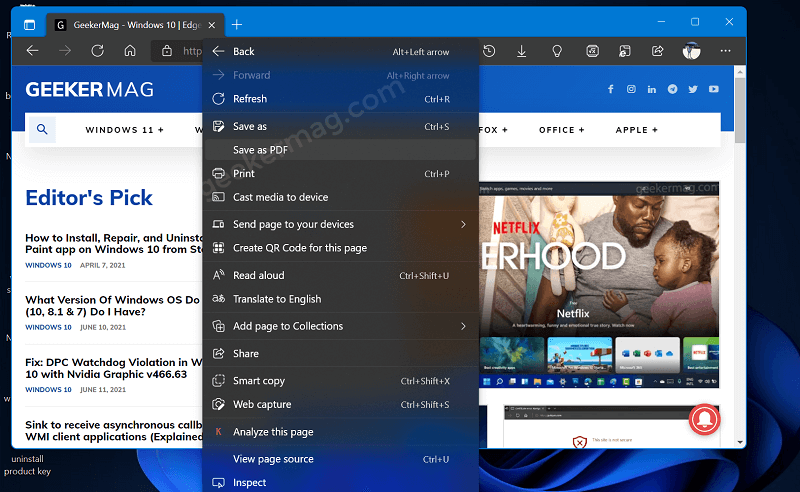The width and height of the screenshot is (800, 492).
Task: Expand WINDOWS 11 + navigation menu
Action: coord(124,130)
